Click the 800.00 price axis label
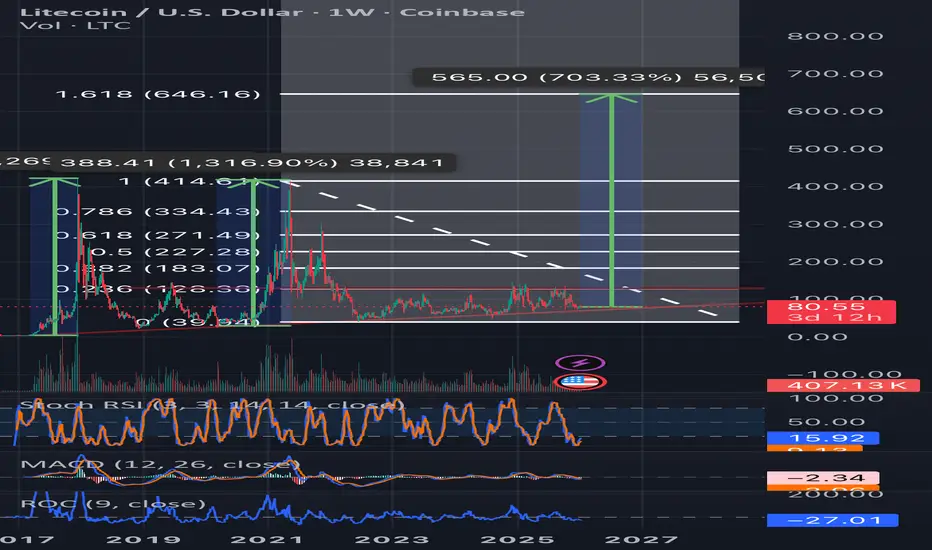This screenshot has width=932, height=550. coord(835,36)
